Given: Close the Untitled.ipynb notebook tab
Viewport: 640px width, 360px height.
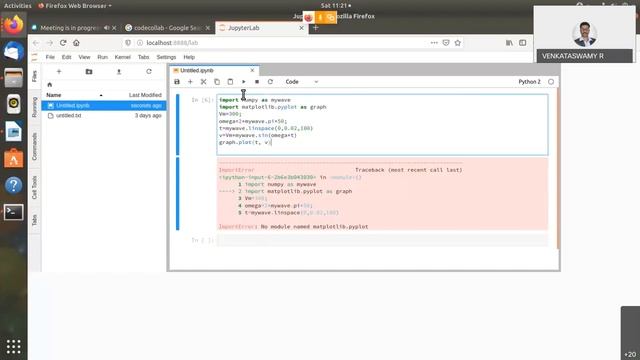Looking at the screenshot, I should point(252,70).
